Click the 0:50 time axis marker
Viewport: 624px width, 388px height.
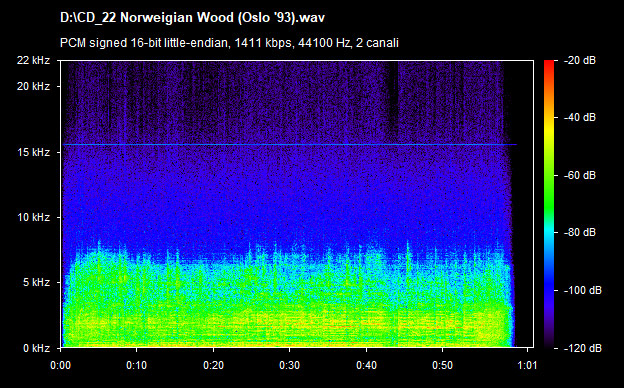click(443, 365)
